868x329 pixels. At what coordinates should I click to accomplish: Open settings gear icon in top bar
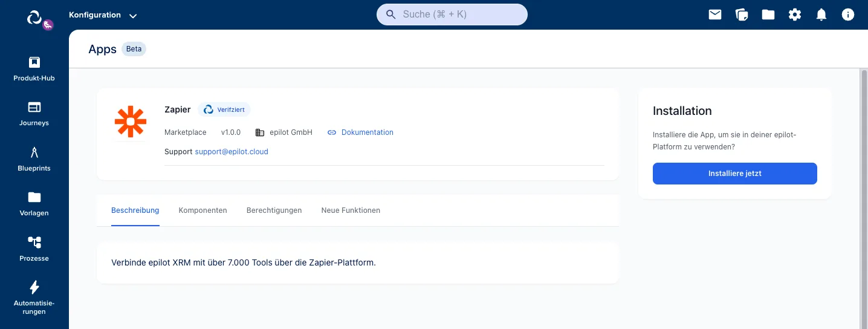pos(795,15)
